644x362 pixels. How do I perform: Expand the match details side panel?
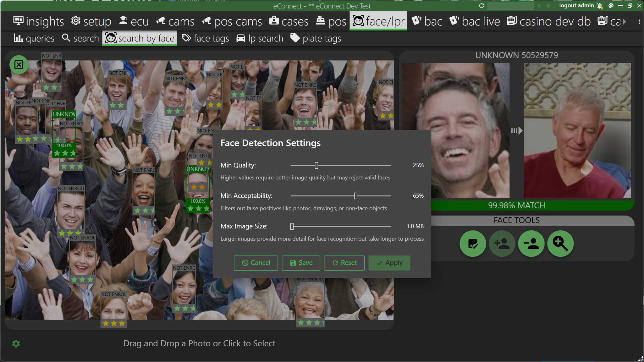517,131
